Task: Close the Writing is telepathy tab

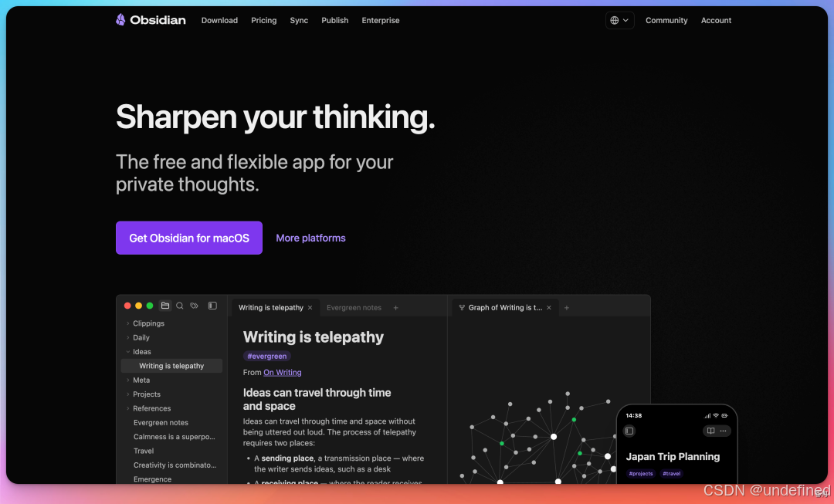Action: point(310,308)
